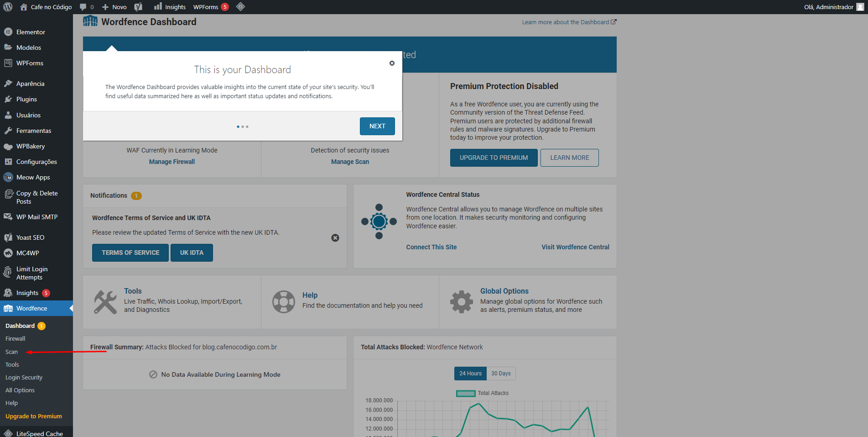Viewport: 868px width, 437px height.
Task: Open WPForms in the sidebar
Action: tap(36, 63)
